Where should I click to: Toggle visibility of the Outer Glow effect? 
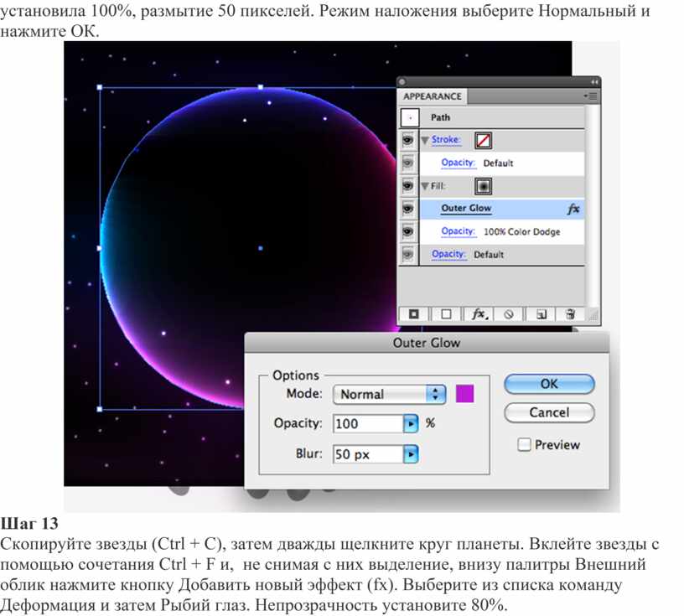tap(408, 209)
